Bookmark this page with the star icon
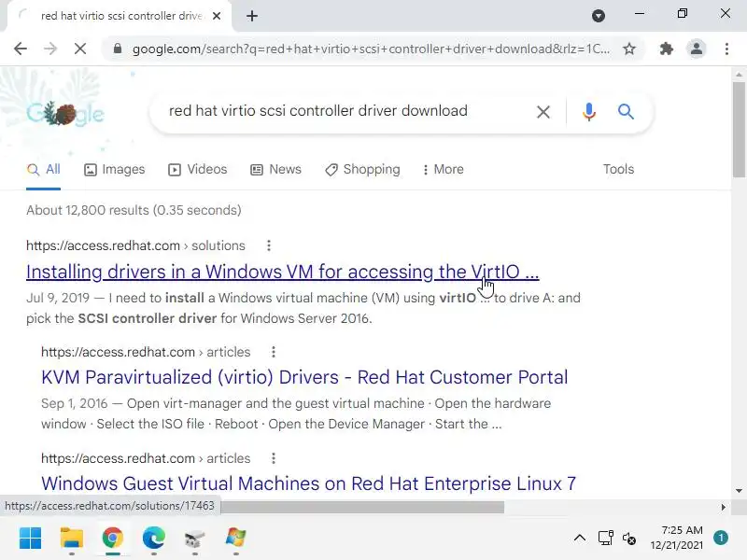The image size is (747, 560). pyautogui.click(x=629, y=49)
